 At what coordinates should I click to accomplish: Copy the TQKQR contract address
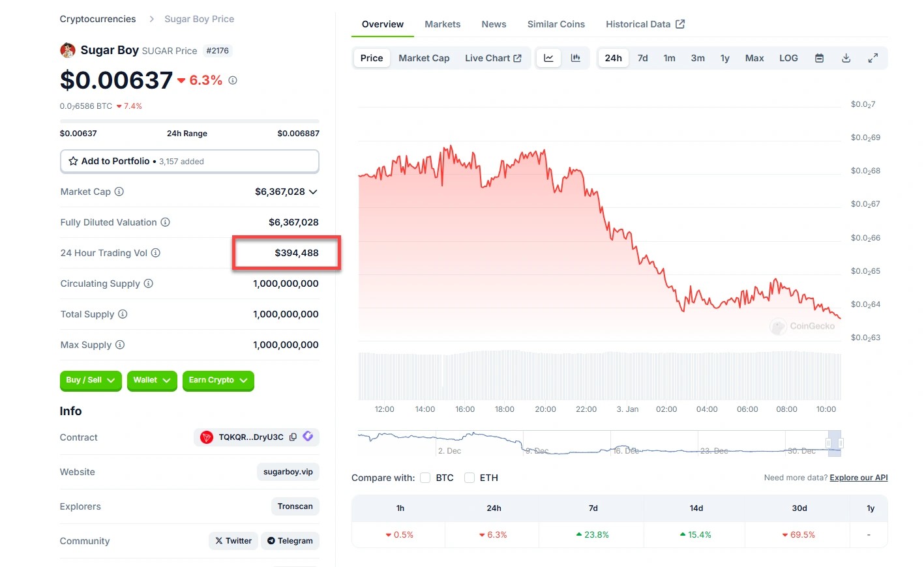293,437
